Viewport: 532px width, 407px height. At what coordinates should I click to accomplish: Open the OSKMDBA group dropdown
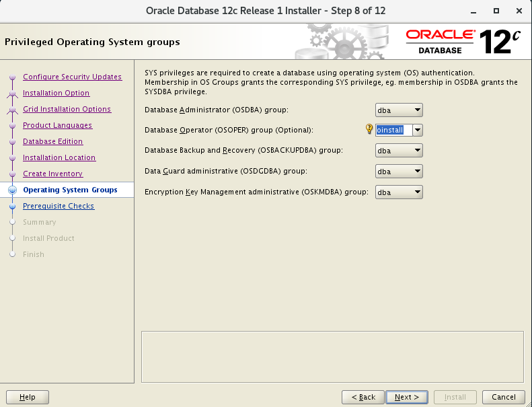point(399,192)
